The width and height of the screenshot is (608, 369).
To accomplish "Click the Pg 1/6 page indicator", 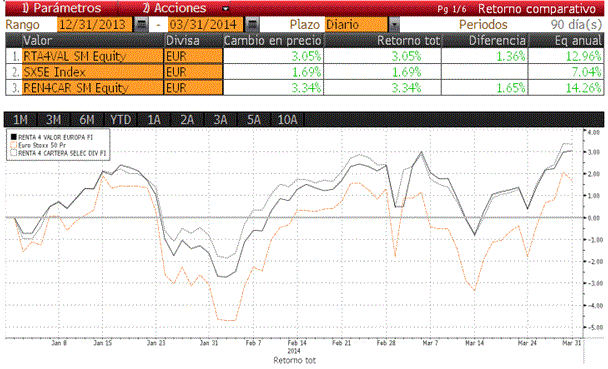I will click(452, 9).
